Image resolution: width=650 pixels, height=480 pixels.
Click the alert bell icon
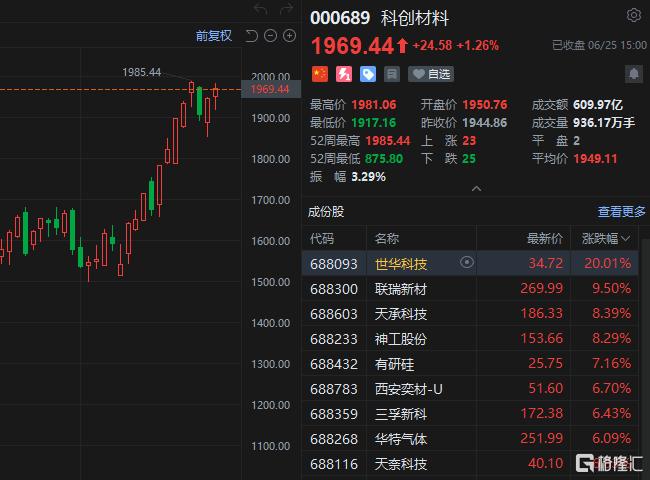pyautogui.click(x=634, y=75)
